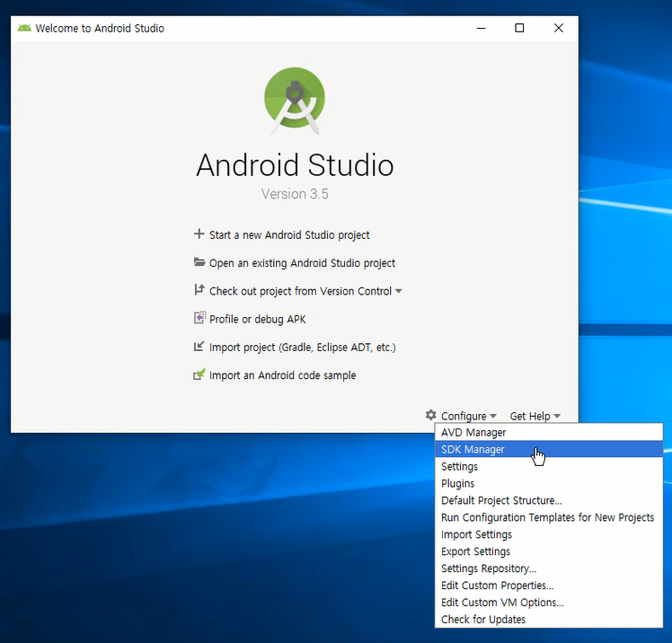Image resolution: width=672 pixels, height=643 pixels.
Task: Click the Android Studio title text
Action: click(x=295, y=165)
